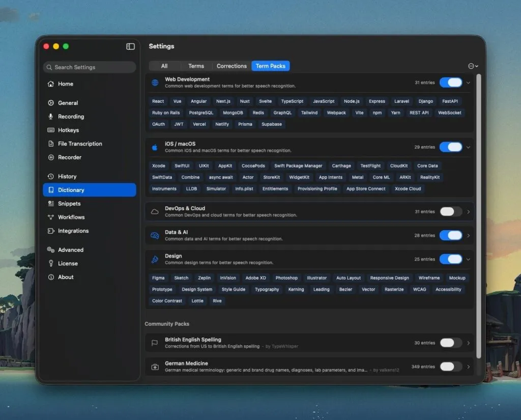Click the History clock icon
The image size is (521, 420).
click(51, 176)
